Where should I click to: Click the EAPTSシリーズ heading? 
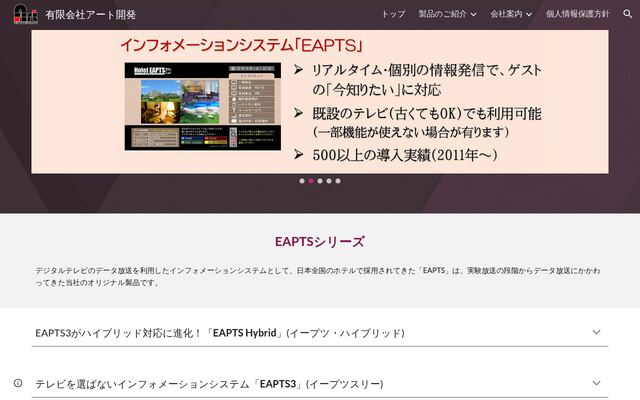coord(320,242)
